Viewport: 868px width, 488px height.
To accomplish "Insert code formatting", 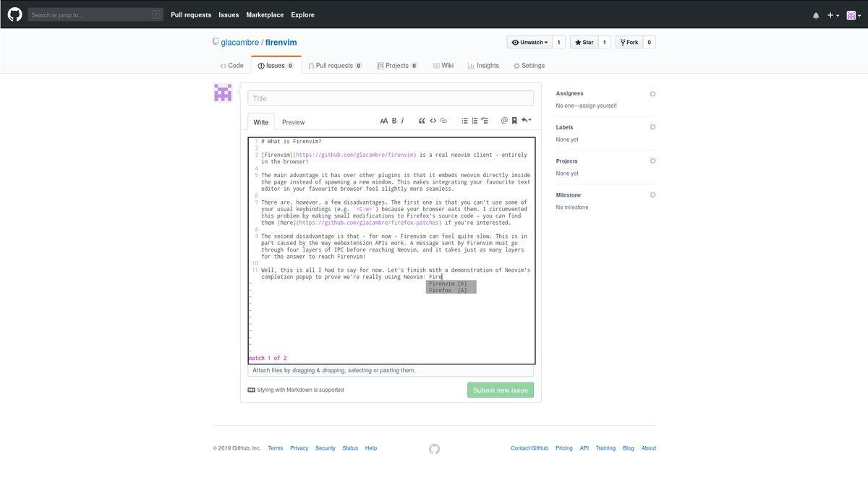I will click(x=433, y=121).
